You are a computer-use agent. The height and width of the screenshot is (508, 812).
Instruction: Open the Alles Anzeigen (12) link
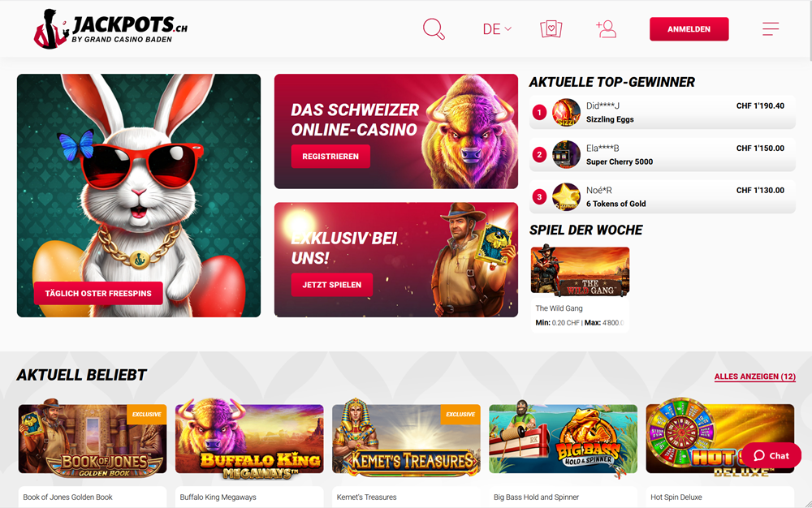coord(754,377)
